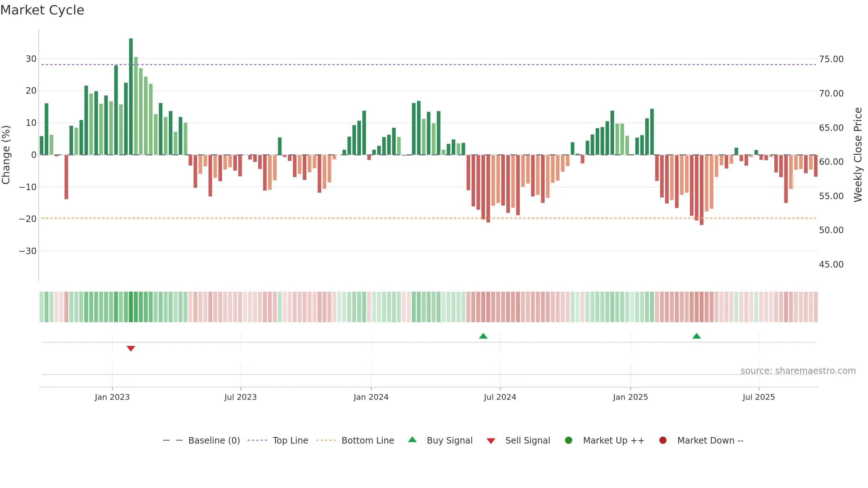Screen dimensions: 868x488
Task: Click the 60.00 price tick label
Action: coord(831,162)
